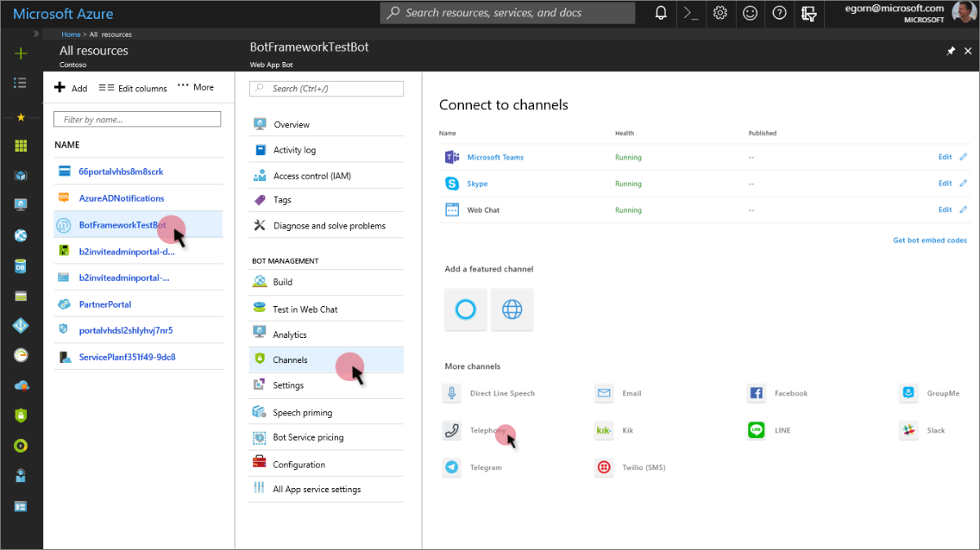The image size is (980, 550).
Task: Select the GroupMe channel
Action: pos(930,393)
